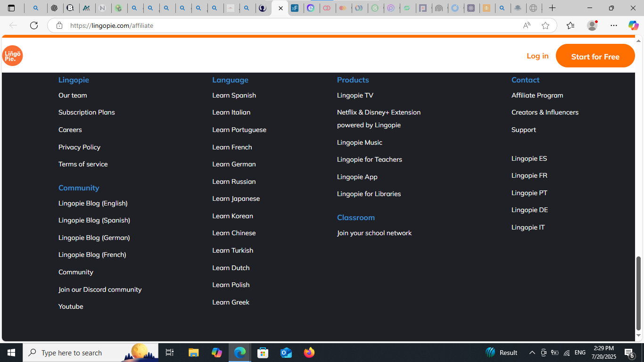Open the Affiliate Program link
644x362 pixels.
click(537, 95)
